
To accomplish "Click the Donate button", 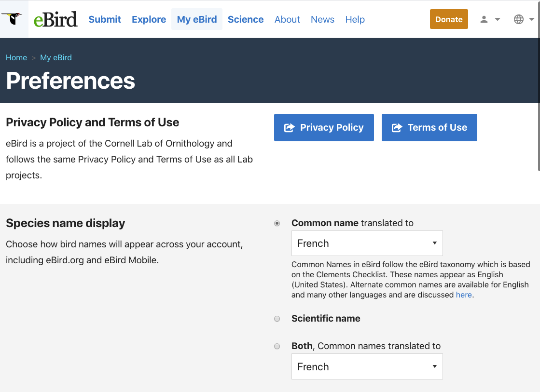I will 449,19.
